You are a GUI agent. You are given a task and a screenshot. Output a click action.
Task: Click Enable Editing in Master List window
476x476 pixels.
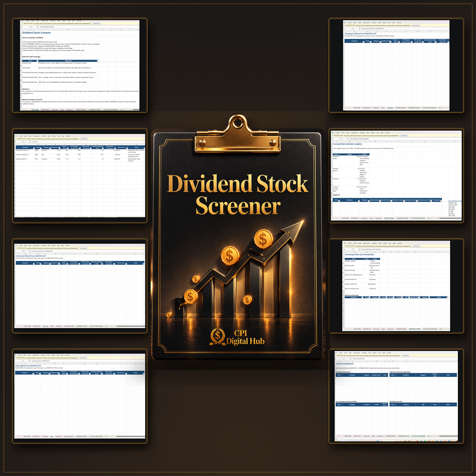84,139
